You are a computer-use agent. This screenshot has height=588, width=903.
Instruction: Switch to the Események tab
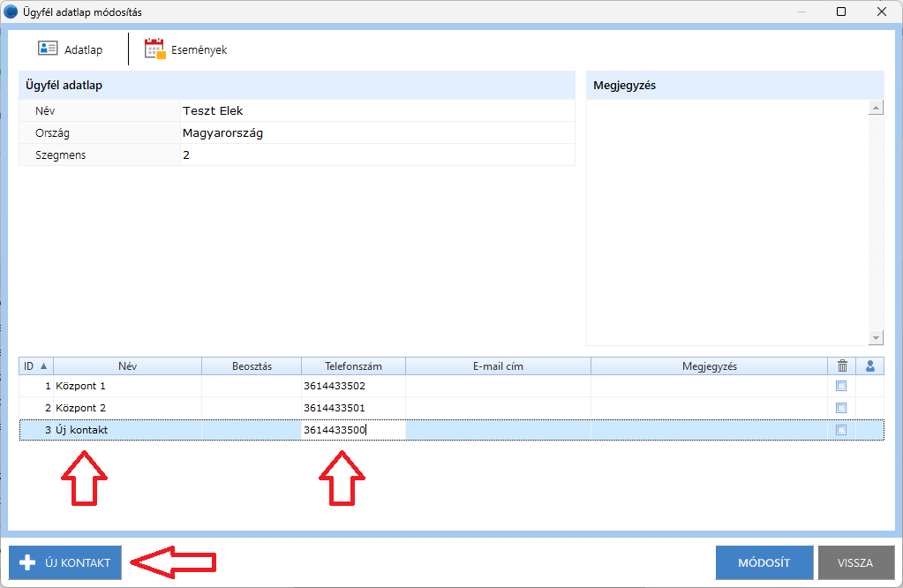click(199, 50)
